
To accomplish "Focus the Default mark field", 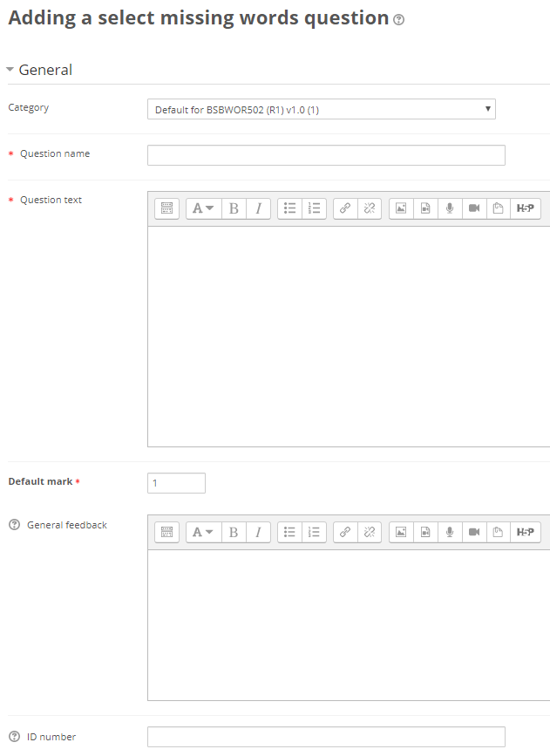I will pos(176,483).
